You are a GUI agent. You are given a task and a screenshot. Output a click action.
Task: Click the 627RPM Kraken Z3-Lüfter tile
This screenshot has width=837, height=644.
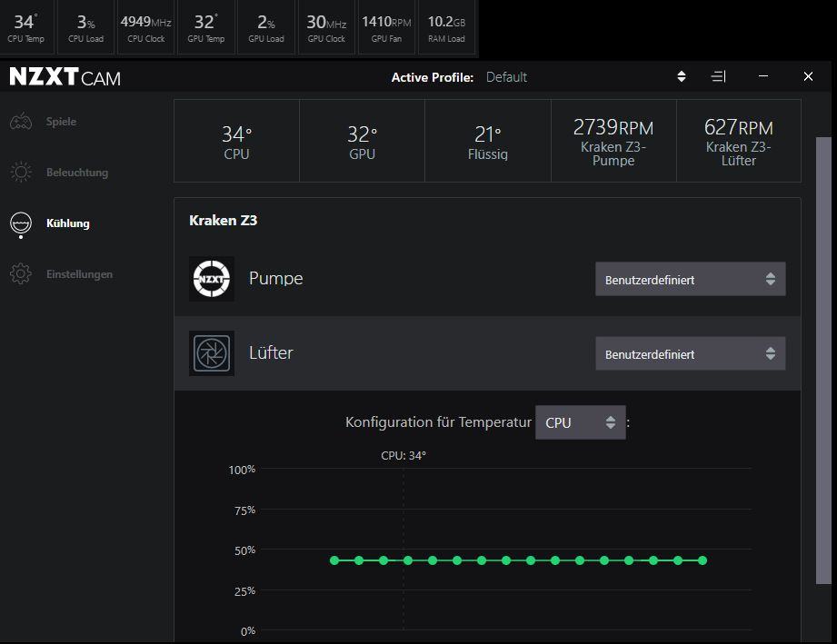739,141
